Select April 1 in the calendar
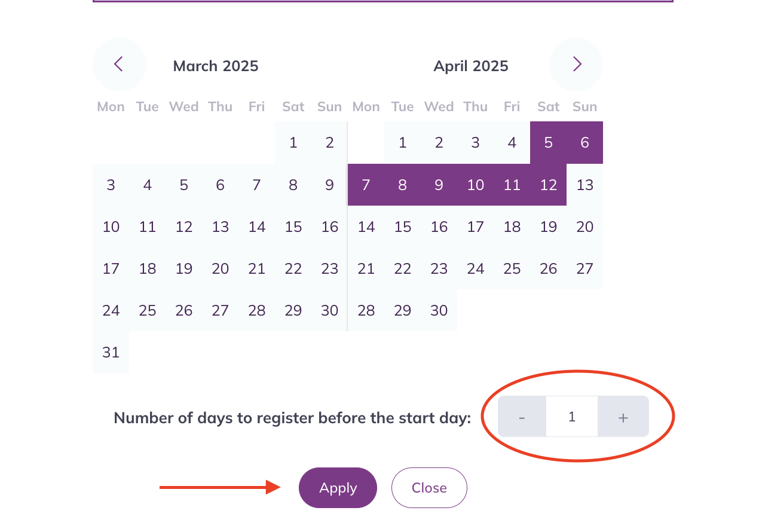This screenshot has height=532, width=759. 402,143
